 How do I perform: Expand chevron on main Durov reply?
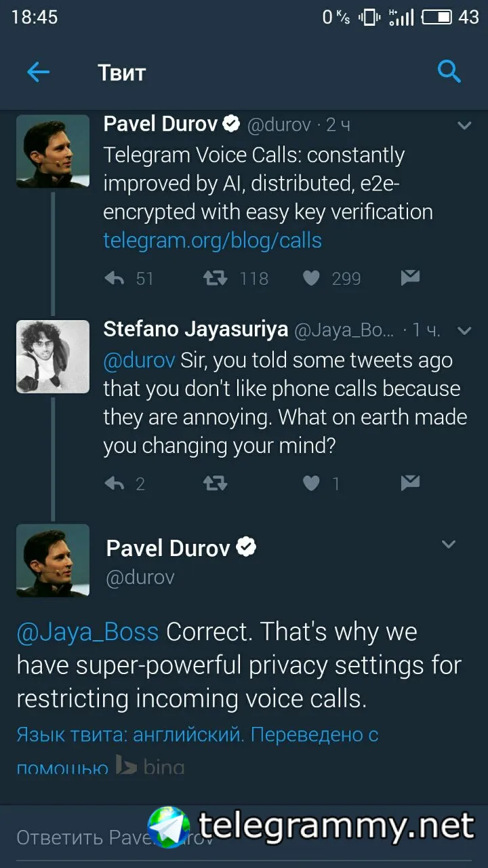click(x=449, y=544)
